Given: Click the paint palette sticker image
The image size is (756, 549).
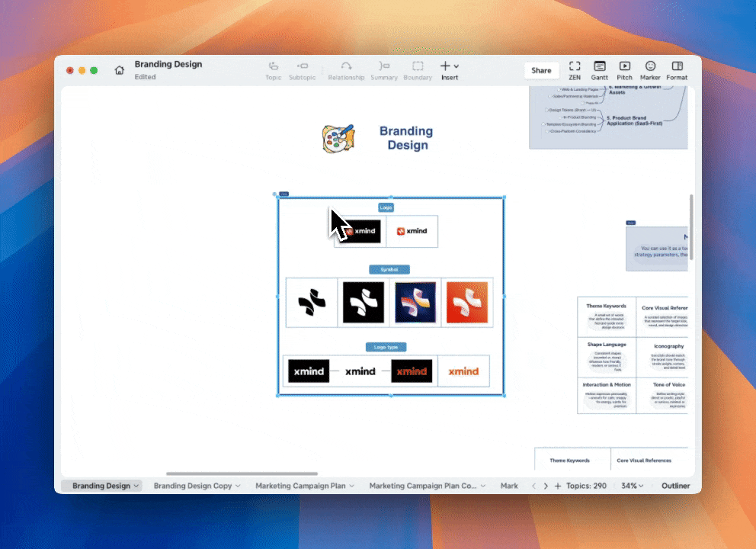Looking at the screenshot, I should pos(338,139).
